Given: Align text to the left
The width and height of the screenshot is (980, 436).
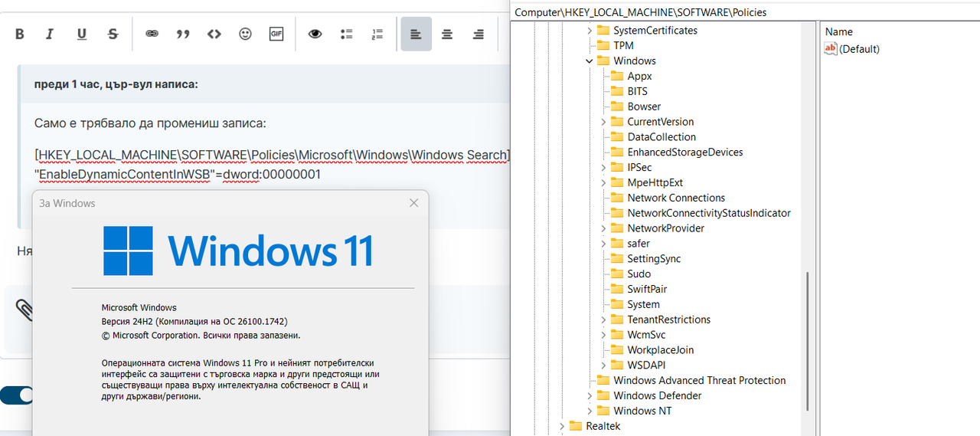Looking at the screenshot, I should coord(416,34).
